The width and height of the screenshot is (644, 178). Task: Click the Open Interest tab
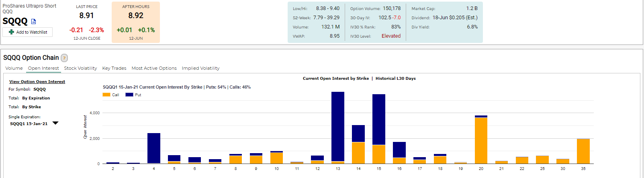[x=43, y=68]
